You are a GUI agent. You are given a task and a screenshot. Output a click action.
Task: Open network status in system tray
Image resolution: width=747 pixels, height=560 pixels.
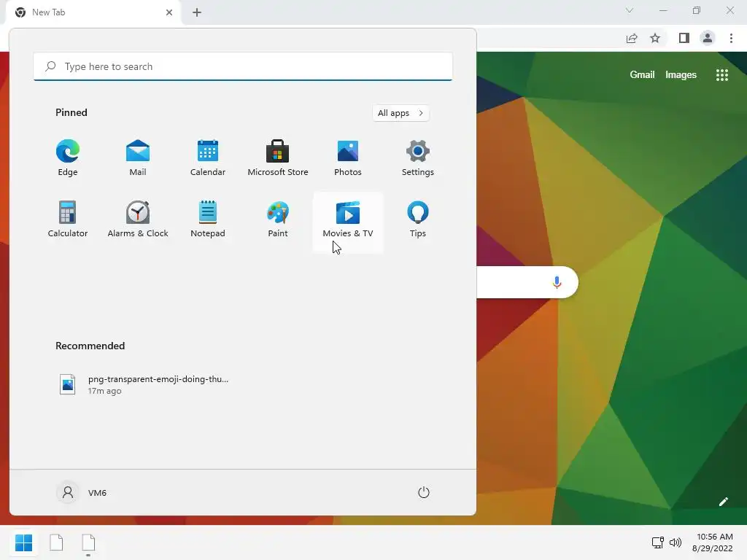pyautogui.click(x=658, y=542)
